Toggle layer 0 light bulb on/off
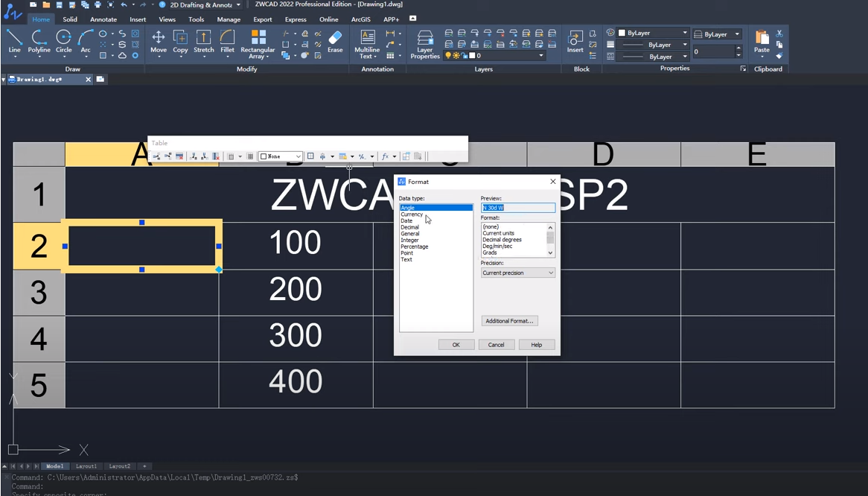 pos(448,55)
